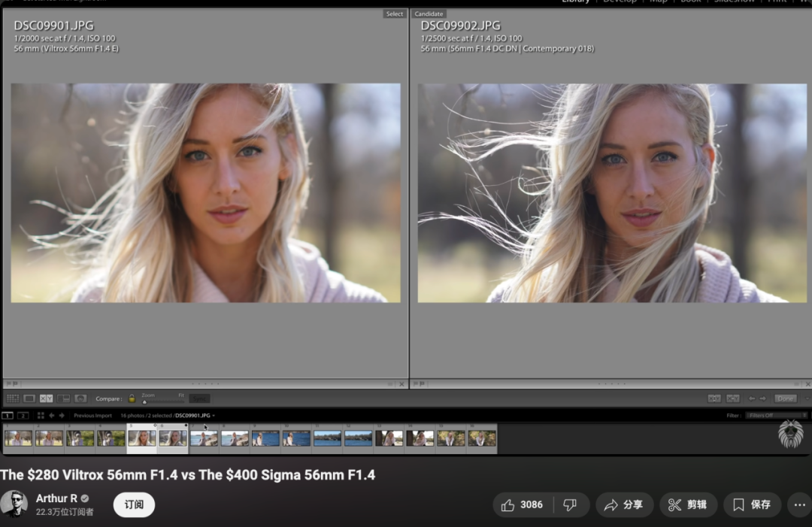Screen dimensions: 812x527
Task: Click the Viltrox vs Sigma video title
Action: 187,475
